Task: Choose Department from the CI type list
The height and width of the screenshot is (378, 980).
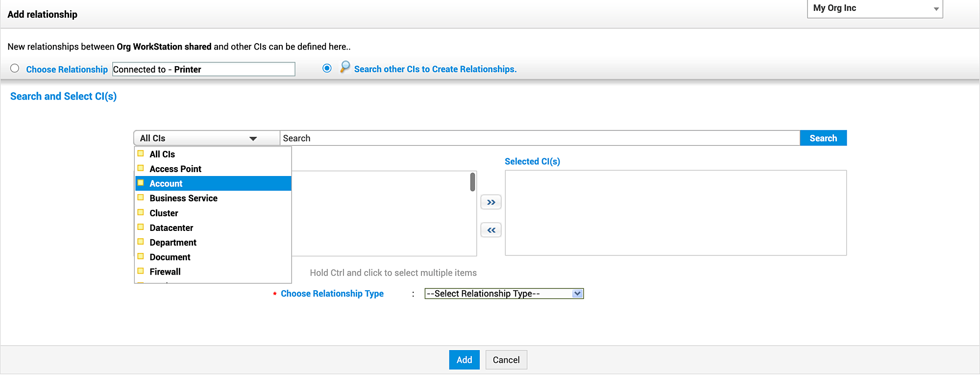Action: point(173,242)
